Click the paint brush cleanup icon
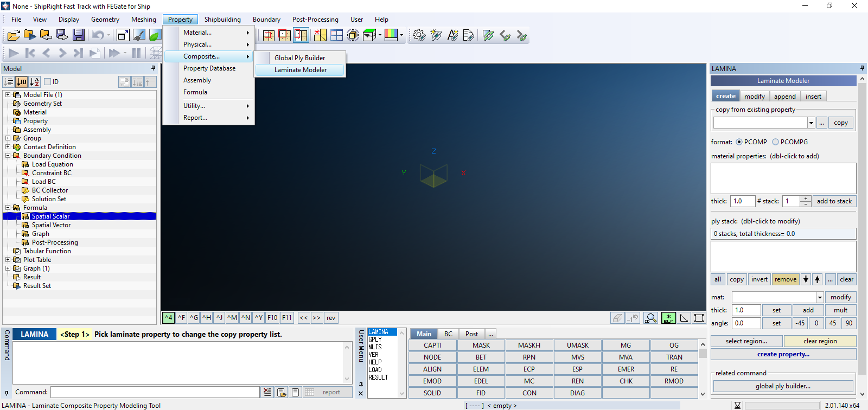Viewport: 868px width, 410px height. 139,35
